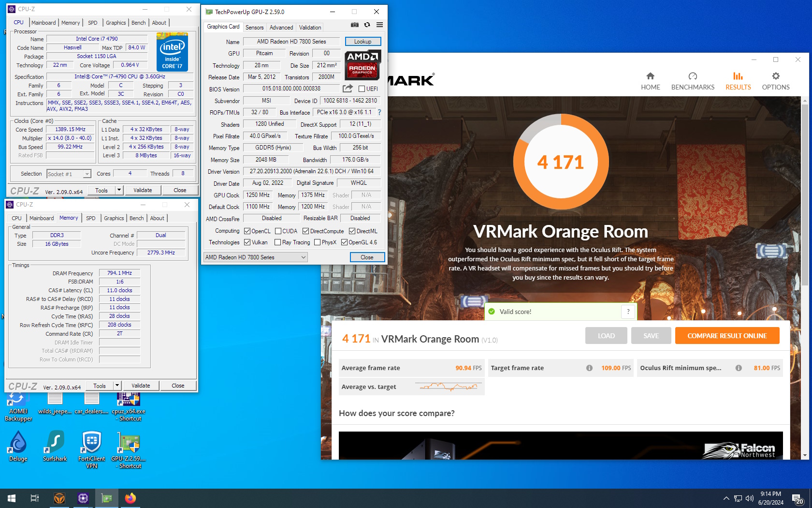This screenshot has height=508, width=812.
Task: Switch to the Sensors tab in GPU-Z
Action: pyautogui.click(x=254, y=28)
